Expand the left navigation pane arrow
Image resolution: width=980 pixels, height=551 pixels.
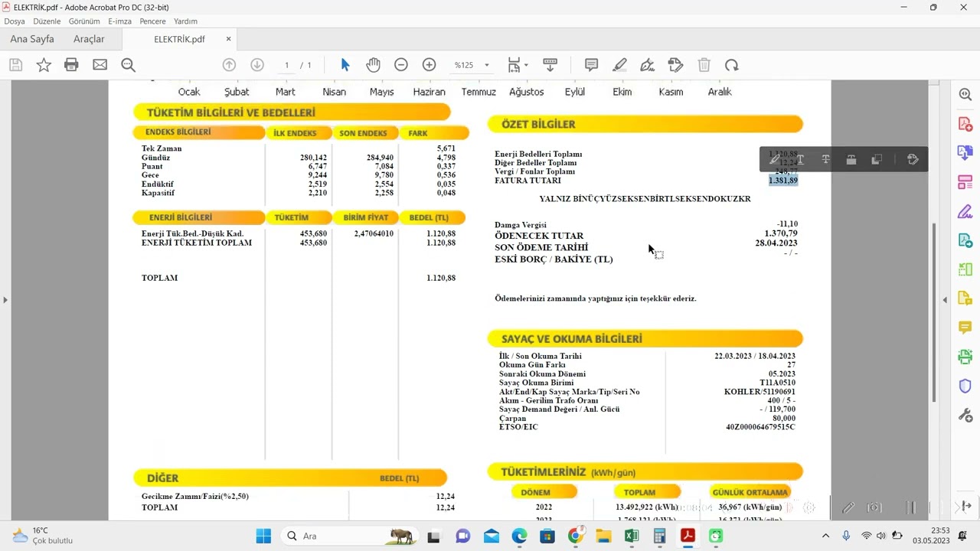(x=5, y=300)
